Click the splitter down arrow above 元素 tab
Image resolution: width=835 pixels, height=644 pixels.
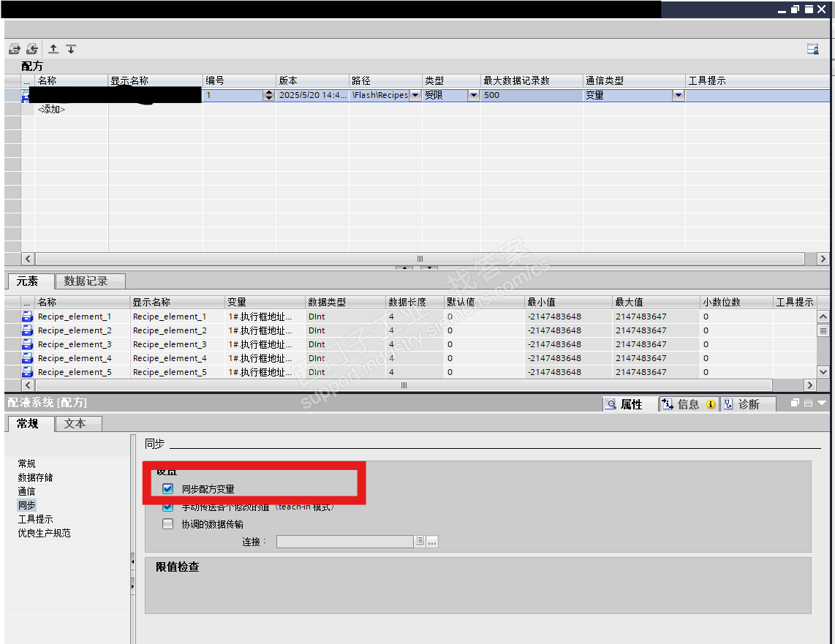(x=429, y=268)
